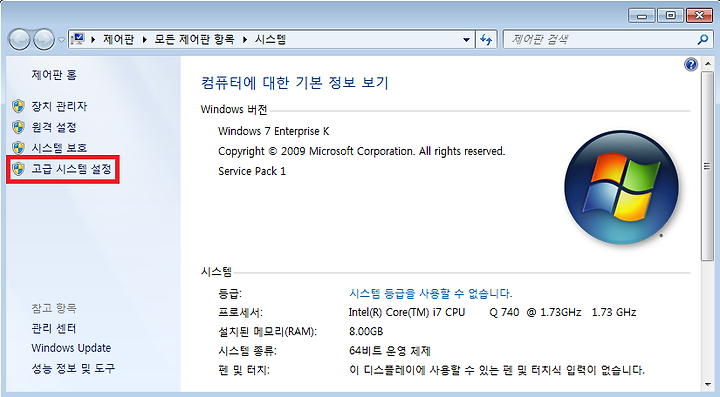Screen dimensions: 720x397
Task: Click the Back navigation arrow button
Action: pyautogui.click(x=19, y=40)
